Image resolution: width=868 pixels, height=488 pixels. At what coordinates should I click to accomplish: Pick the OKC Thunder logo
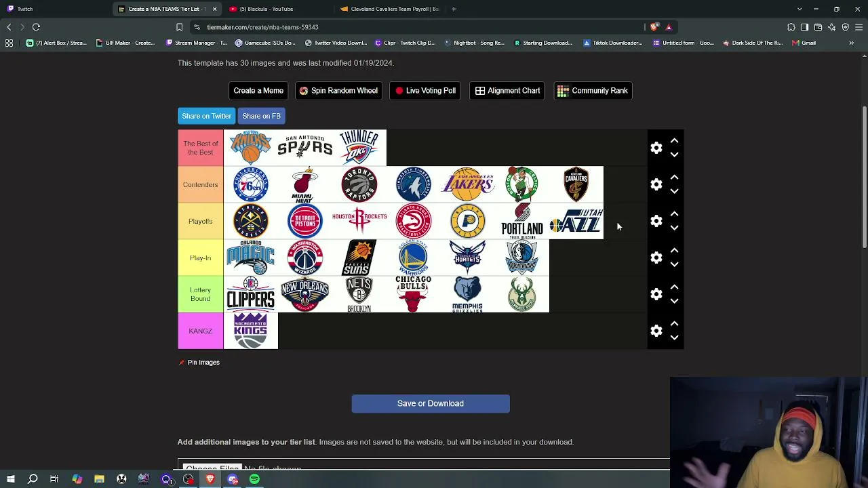[x=359, y=147]
